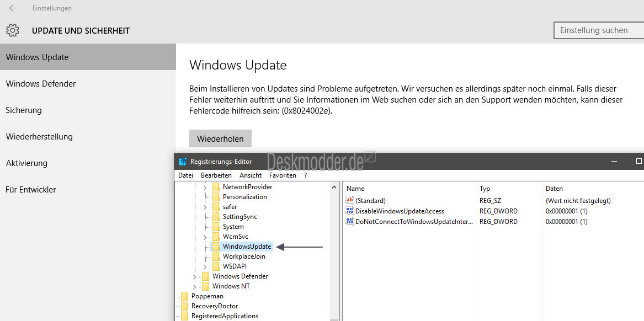
Task: Expand the safer key
Action: (x=205, y=207)
